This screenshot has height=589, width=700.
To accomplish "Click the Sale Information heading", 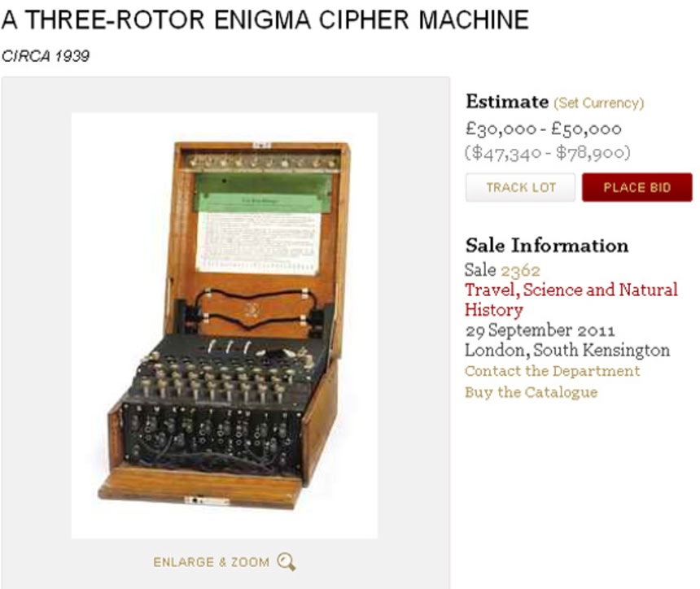I will (x=547, y=246).
